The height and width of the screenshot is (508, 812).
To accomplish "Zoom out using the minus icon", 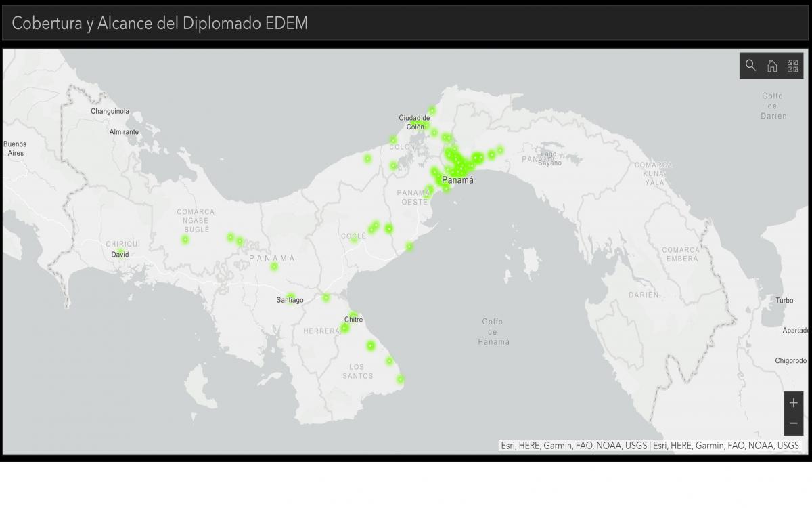I will click(793, 423).
